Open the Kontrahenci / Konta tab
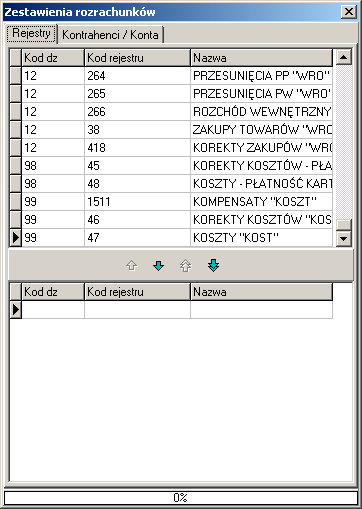The height and width of the screenshot is (509, 362). [x=110, y=35]
